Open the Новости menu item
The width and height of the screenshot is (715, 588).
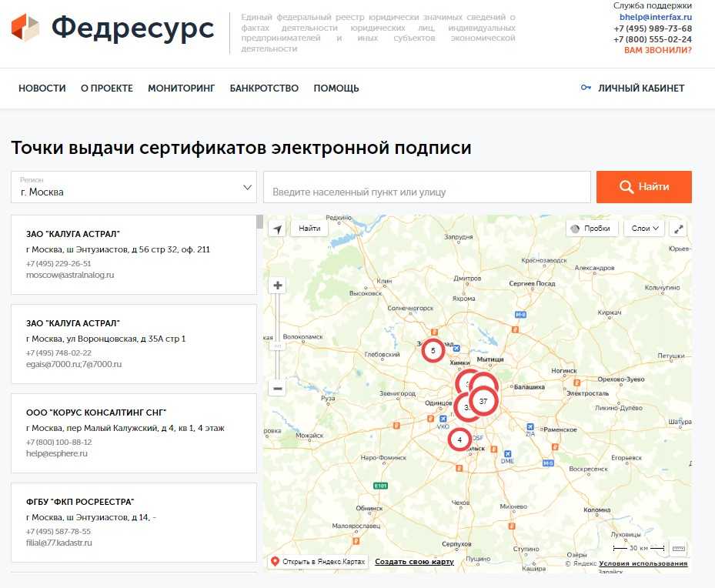42,89
